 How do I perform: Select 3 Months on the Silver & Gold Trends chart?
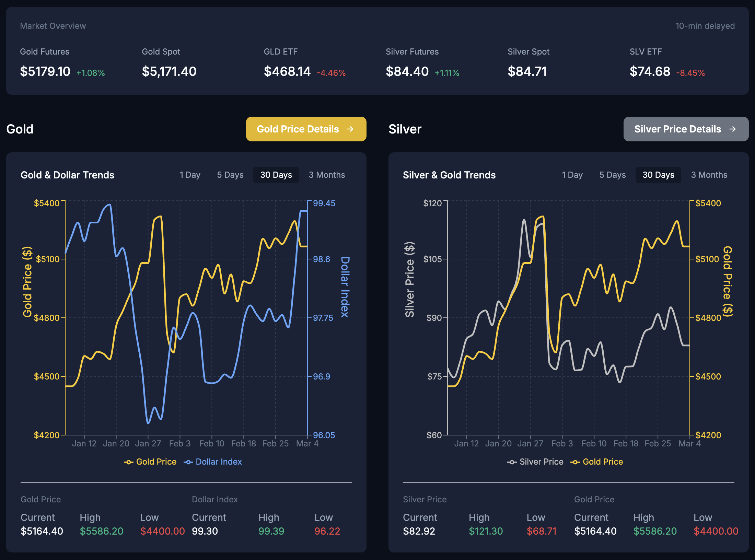[x=709, y=175]
